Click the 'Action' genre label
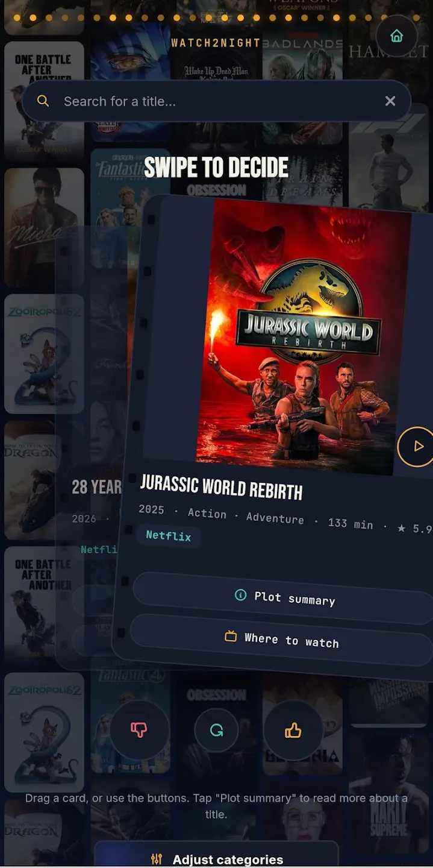433x868 pixels. tap(207, 513)
